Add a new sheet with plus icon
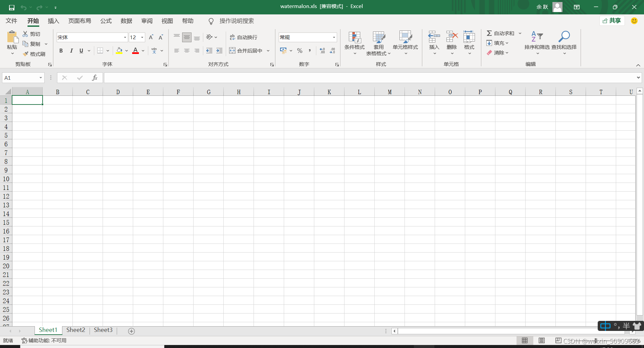This screenshot has height=348, width=644. (x=131, y=331)
